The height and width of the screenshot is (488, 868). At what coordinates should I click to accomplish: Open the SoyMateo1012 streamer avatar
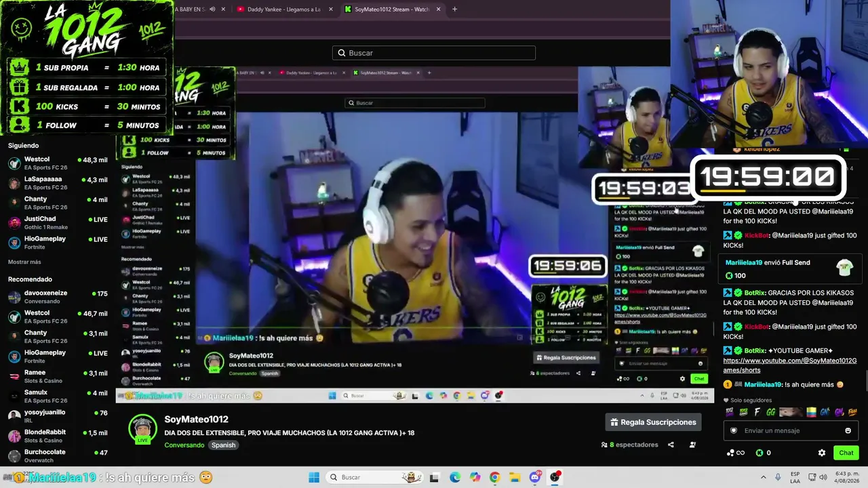pyautogui.click(x=142, y=428)
